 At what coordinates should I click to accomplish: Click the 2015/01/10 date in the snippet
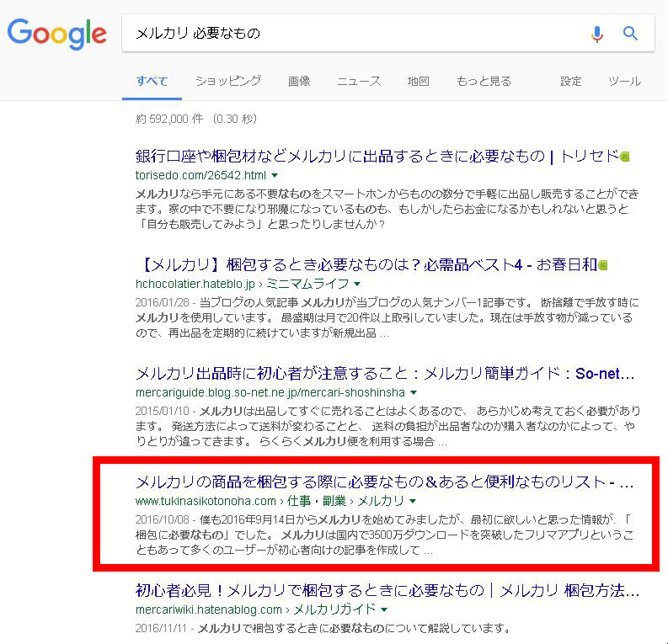(162, 411)
